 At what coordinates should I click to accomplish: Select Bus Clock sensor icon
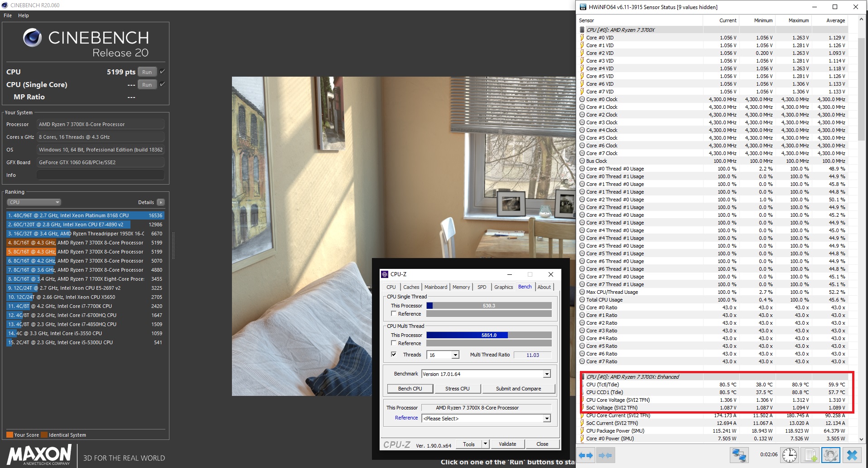click(x=582, y=161)
